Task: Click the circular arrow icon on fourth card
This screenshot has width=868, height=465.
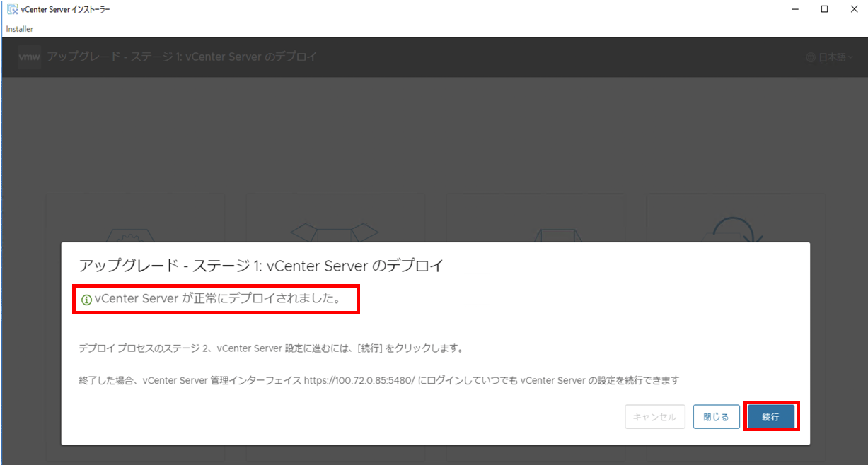Action: [734, 230]
